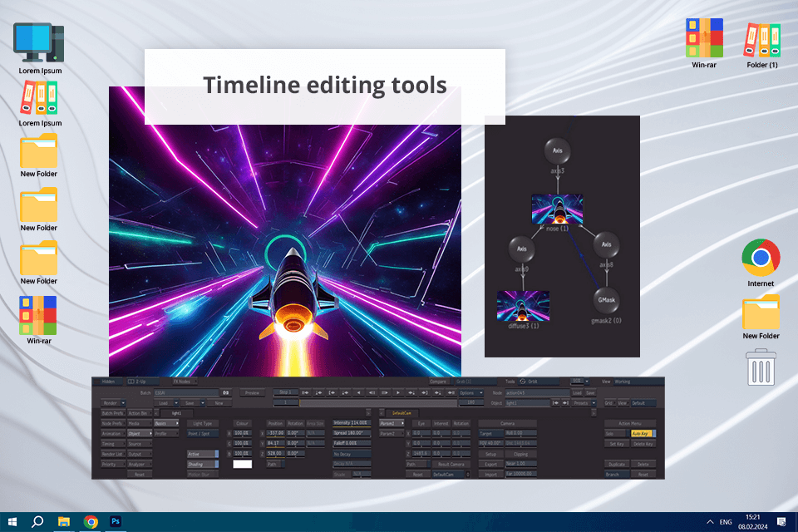
Task: Click the Duplicate button
Action: [617, 465]
